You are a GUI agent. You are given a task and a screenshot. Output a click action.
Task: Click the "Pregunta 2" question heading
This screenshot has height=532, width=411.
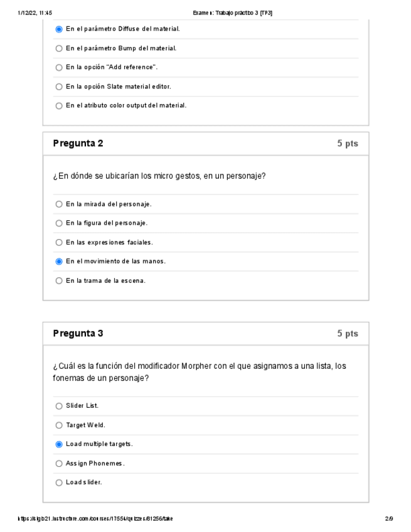pyautogui.click(x=78, y=143)
